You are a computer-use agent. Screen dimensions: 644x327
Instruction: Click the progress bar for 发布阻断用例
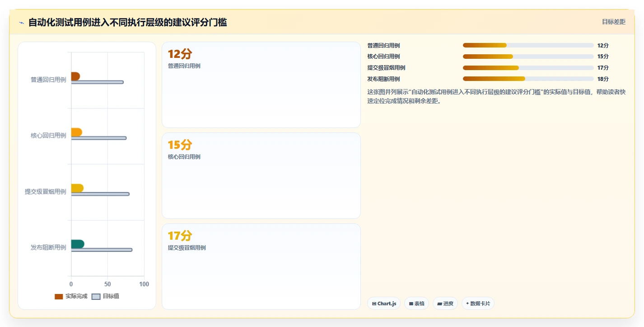[x=528, y=79]
